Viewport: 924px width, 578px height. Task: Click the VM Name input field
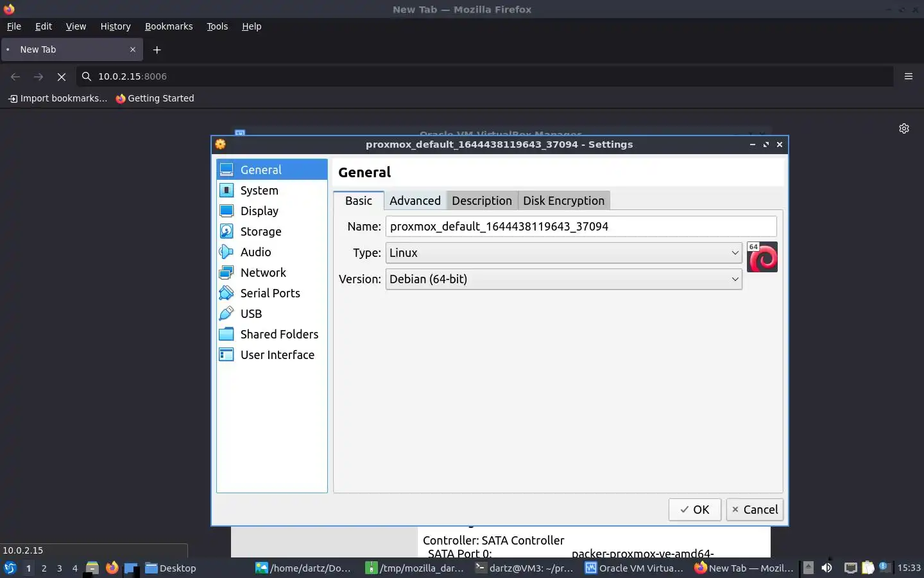coord(581,226)
